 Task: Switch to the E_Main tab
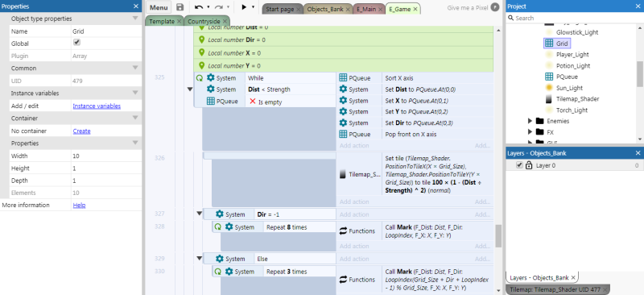pos(366,9)
